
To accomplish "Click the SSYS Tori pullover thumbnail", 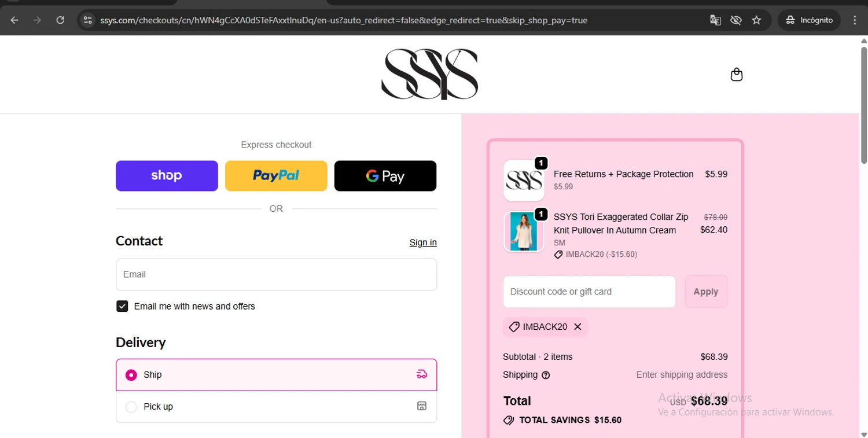I will pos(524,231).
